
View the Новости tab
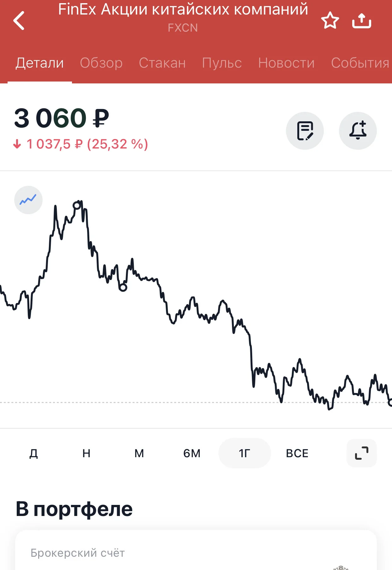(286, 63)
